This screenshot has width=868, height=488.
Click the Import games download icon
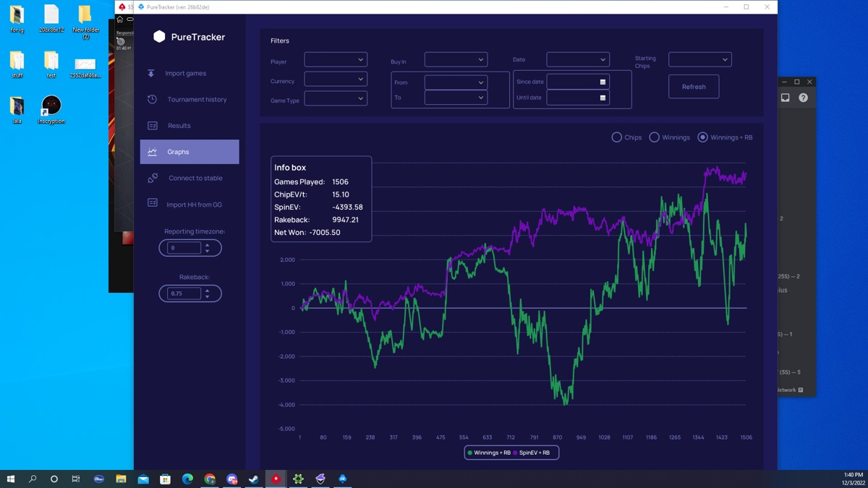151,73
